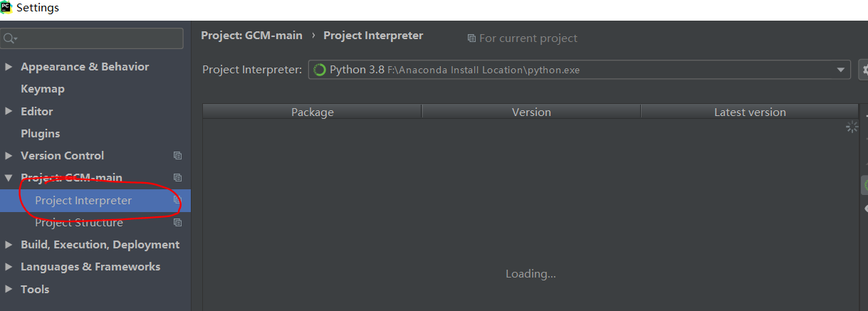Click the Python 3.8 interpreter status icon

320,70
